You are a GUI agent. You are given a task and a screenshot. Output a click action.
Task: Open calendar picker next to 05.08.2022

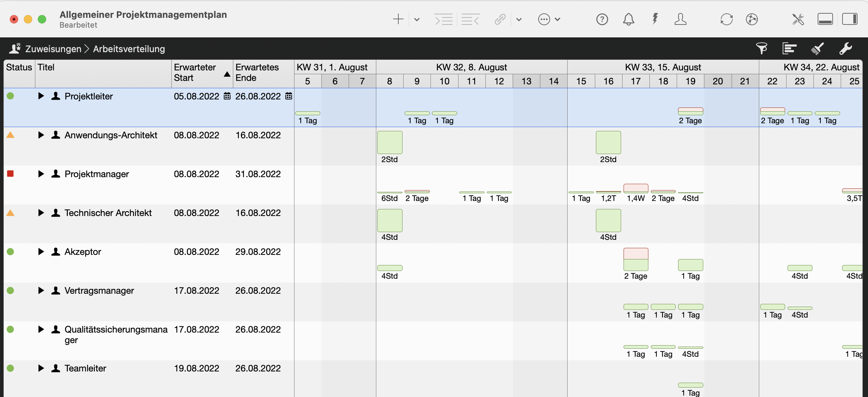pos(227,96)
